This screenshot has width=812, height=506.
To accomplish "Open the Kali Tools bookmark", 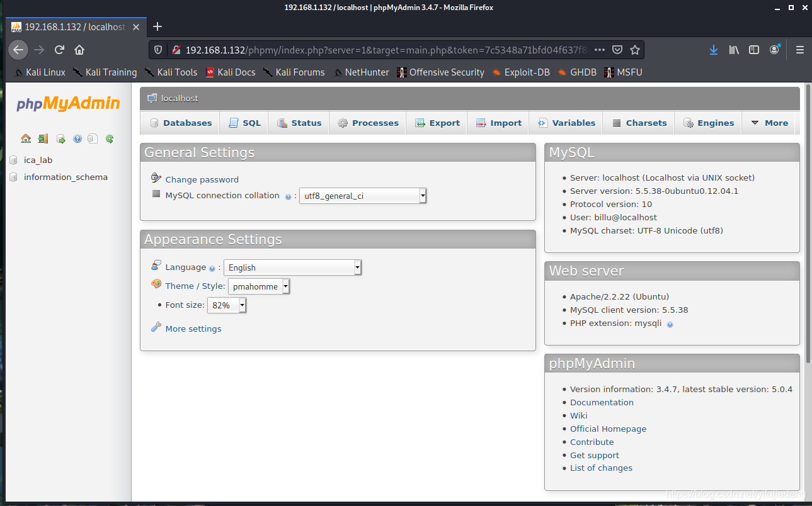I will click(x=171, y=72).
